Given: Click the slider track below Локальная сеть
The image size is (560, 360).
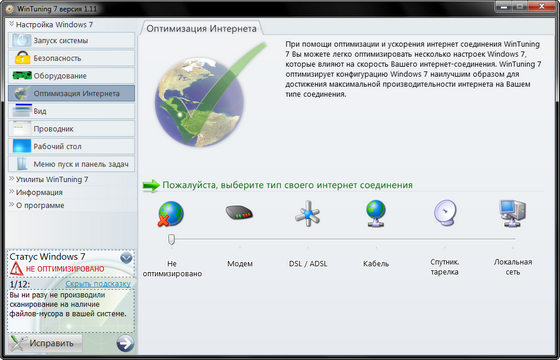Looking at the screenshot, I should click(x=512, y=239).
